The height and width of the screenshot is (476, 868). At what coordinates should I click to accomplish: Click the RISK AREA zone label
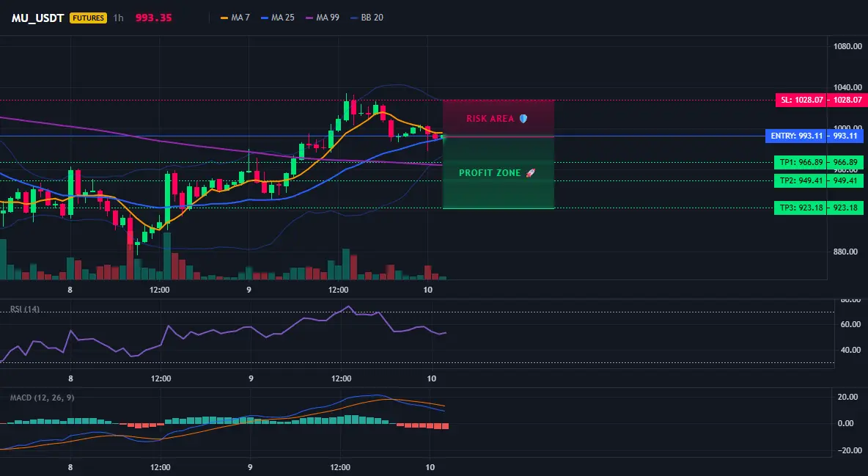pyautogui.click(x=490, y=119)
